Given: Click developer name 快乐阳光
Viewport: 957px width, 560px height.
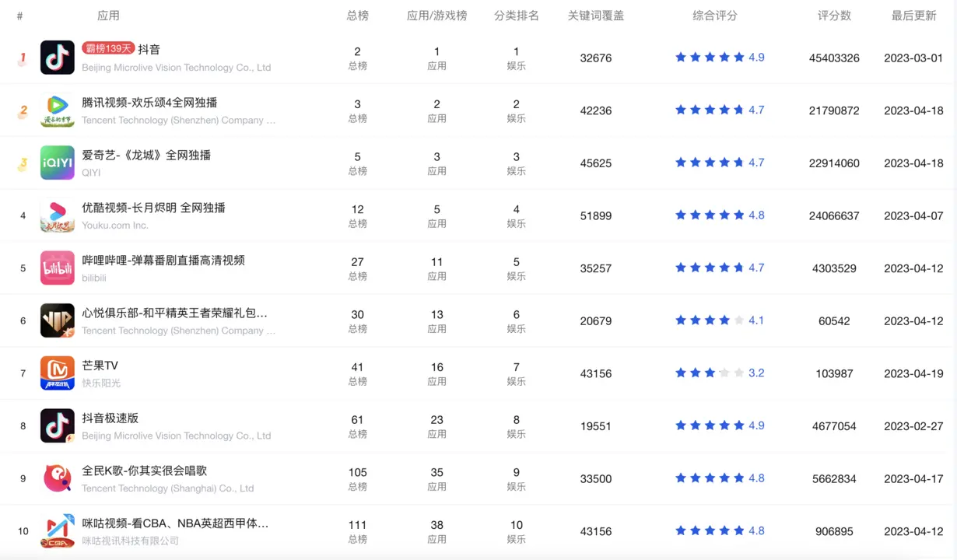Looking at the screenshot, I should point(101,383).
